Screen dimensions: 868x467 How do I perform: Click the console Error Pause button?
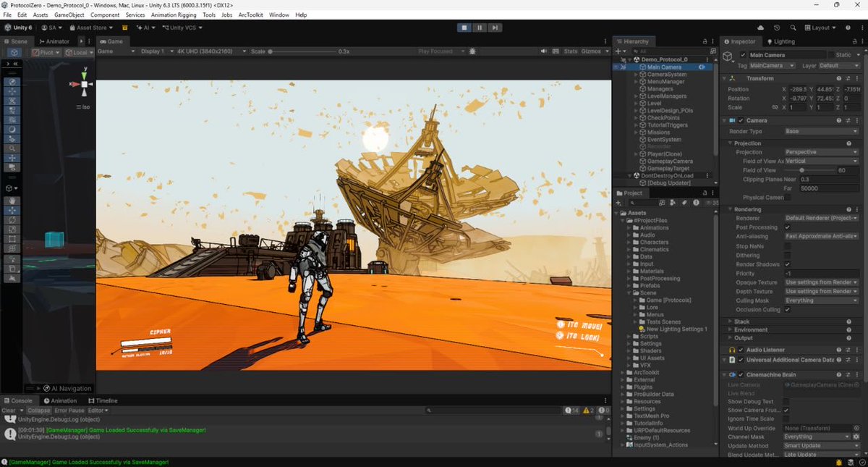point(69,411)
